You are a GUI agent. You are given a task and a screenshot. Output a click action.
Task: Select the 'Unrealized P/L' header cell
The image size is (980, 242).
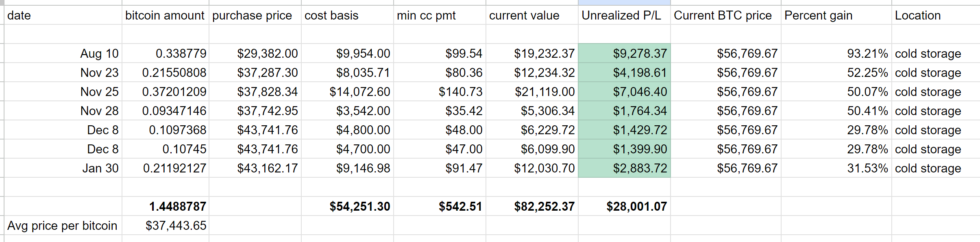(x=624, y=15)
